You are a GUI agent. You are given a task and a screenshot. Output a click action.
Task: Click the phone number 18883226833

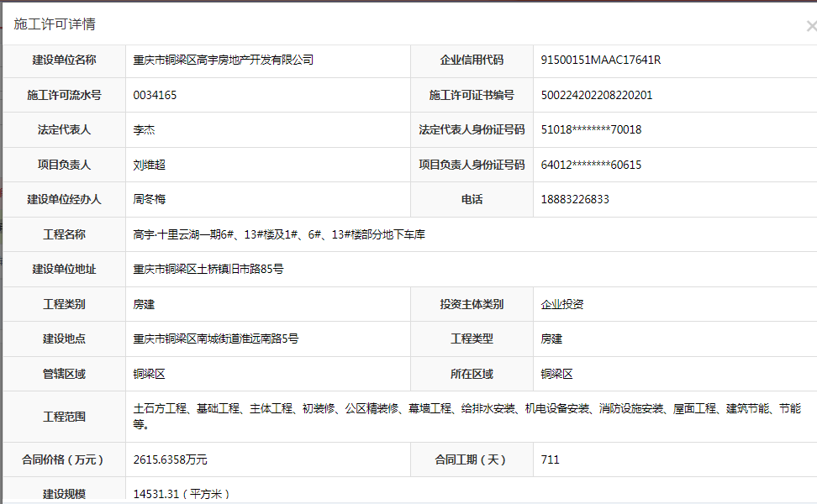pos(575,200)
